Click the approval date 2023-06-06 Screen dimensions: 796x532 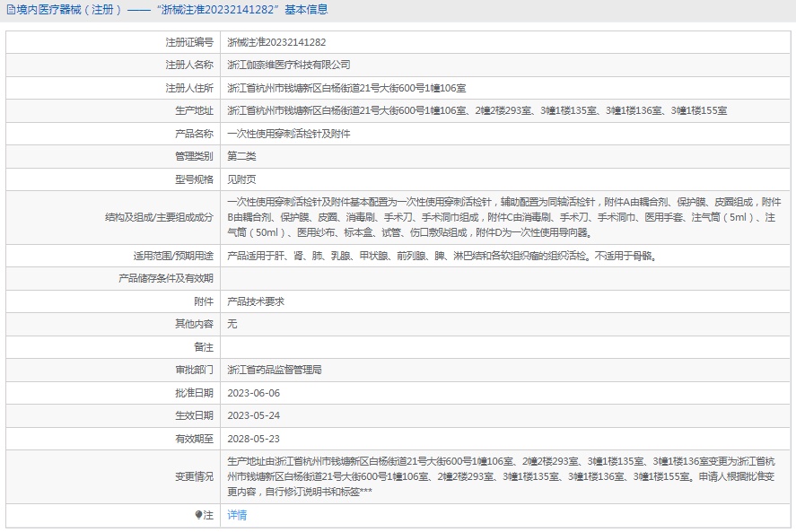pos(254,393)
